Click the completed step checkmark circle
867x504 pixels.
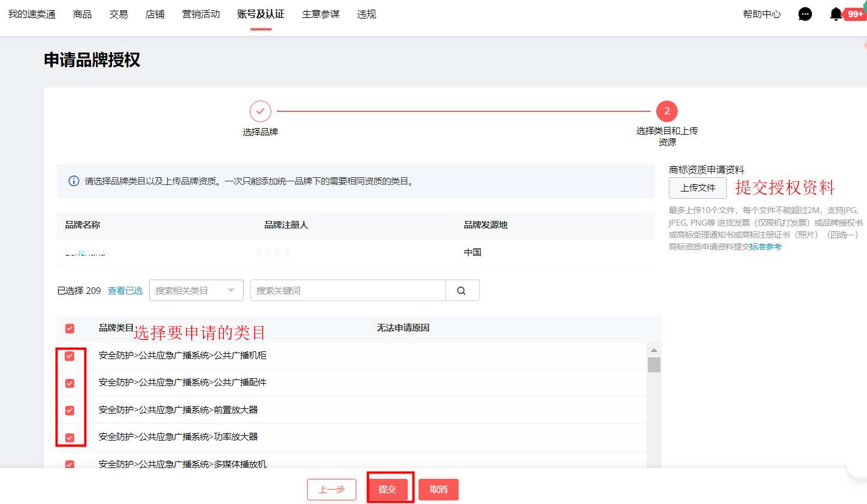[x=260, y=111]
